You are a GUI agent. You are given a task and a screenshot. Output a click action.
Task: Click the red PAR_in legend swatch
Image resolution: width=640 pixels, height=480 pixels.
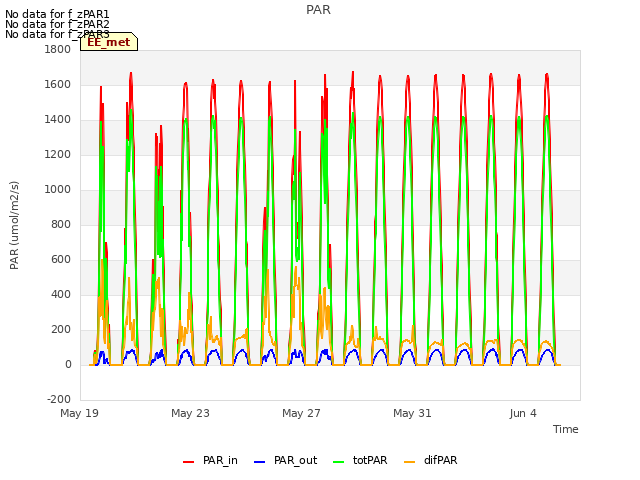(189, 462)
